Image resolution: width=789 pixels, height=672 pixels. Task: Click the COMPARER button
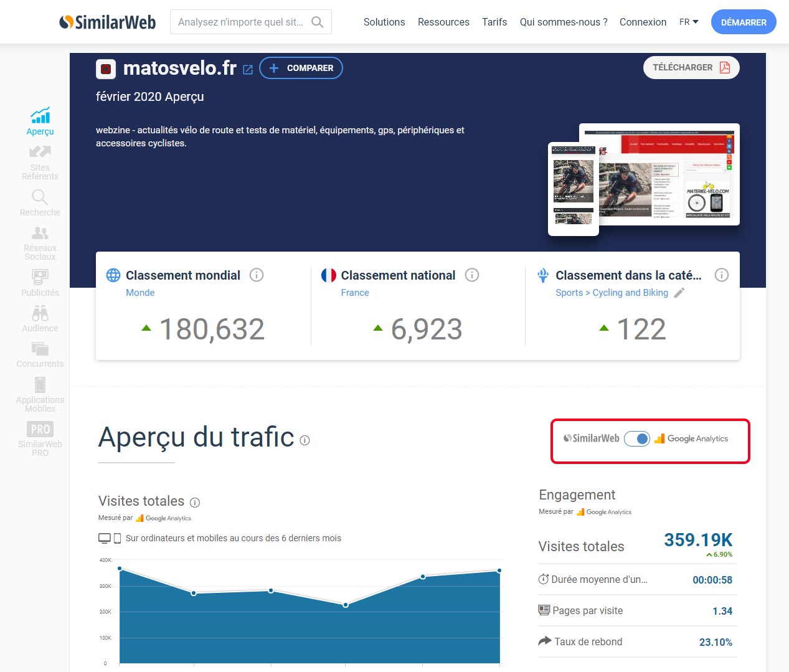click(x=301, y=68)
